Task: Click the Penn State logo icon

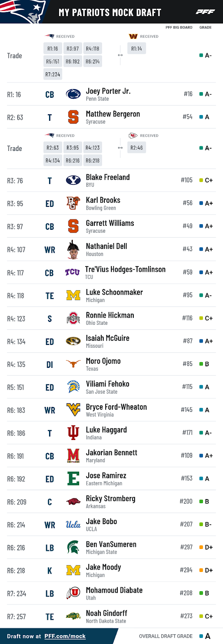Action: pyautogui.click(x=73, y=95)
